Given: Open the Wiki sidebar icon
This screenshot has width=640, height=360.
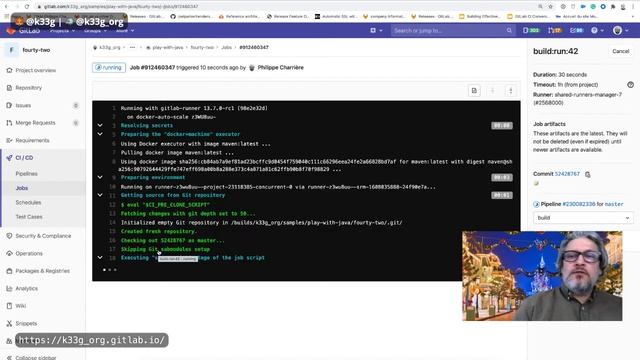Looking at the screenshot, I should pos(9,306).
